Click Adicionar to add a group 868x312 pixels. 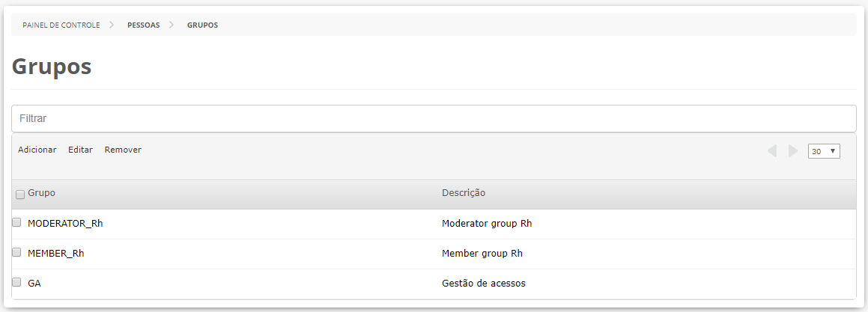pos(37,150)
